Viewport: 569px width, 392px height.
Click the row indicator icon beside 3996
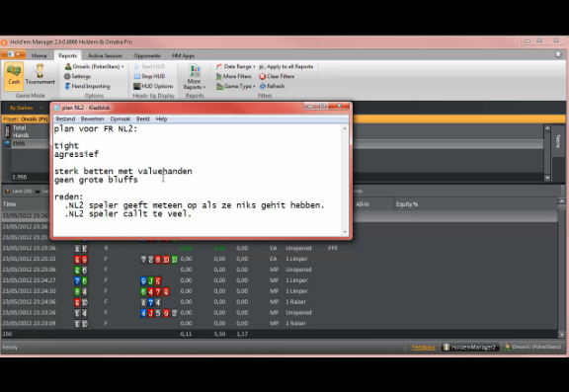pyautogui.click(x=7, y=143)
